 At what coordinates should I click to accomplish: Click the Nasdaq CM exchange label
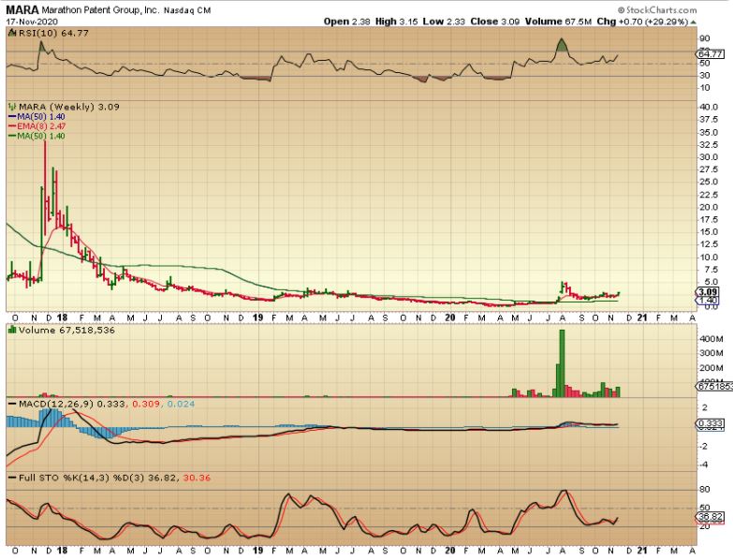point(187,10)
